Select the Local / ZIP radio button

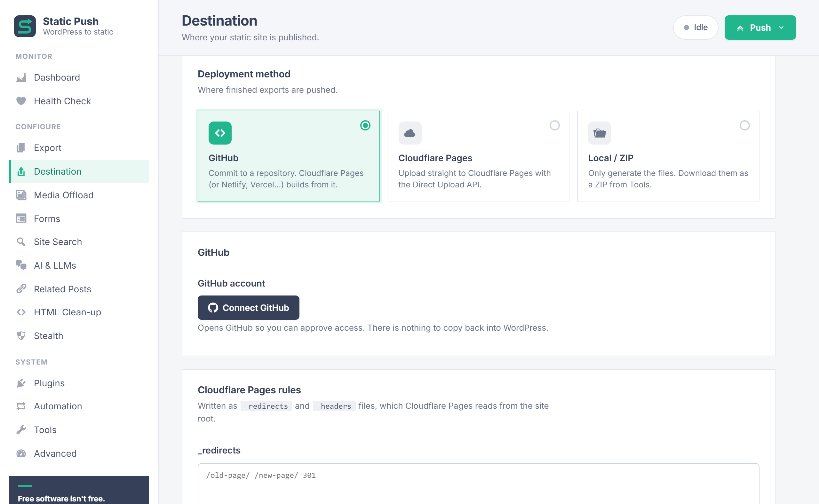745,125
